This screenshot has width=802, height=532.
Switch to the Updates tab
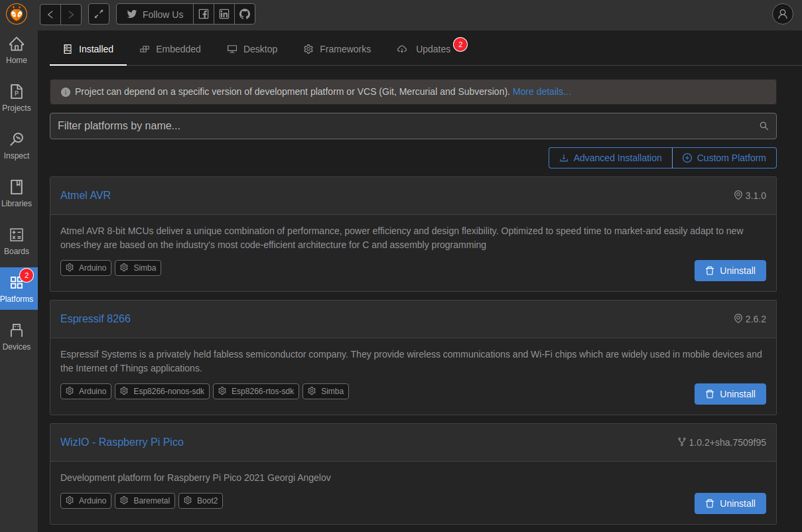coord(425,49)
